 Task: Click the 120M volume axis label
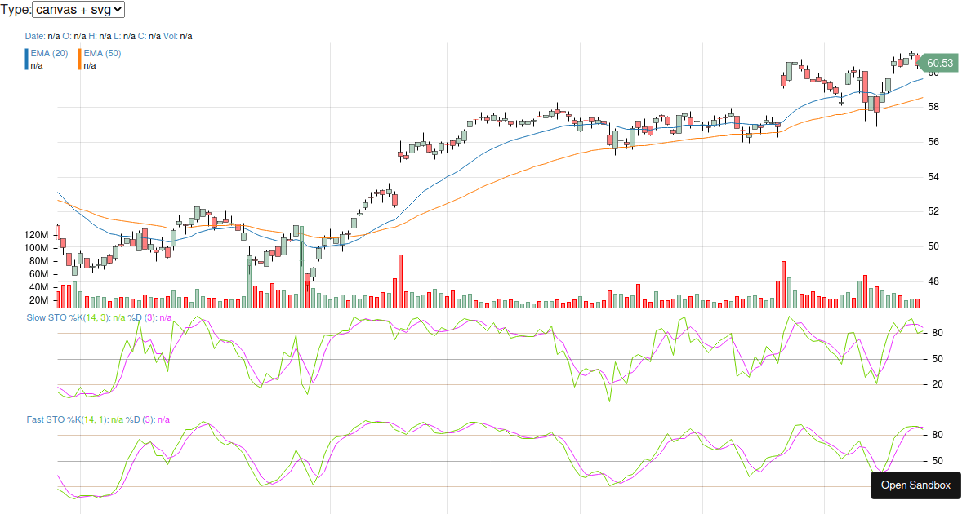tap(37, 235)
